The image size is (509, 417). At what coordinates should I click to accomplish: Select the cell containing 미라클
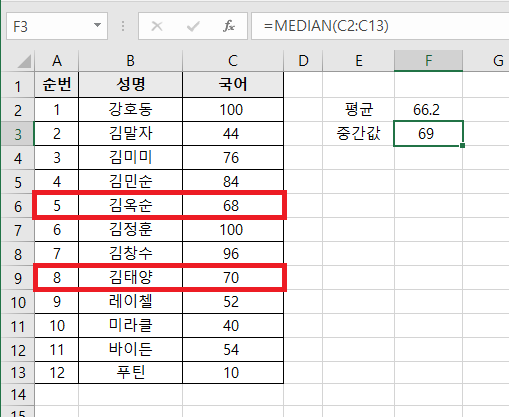point(130,326)
